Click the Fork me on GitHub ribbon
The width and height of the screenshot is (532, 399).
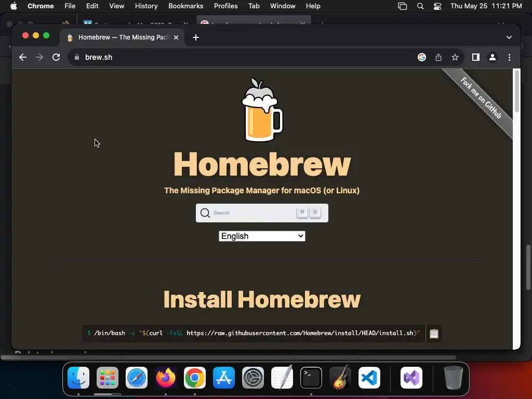(481, 98)
